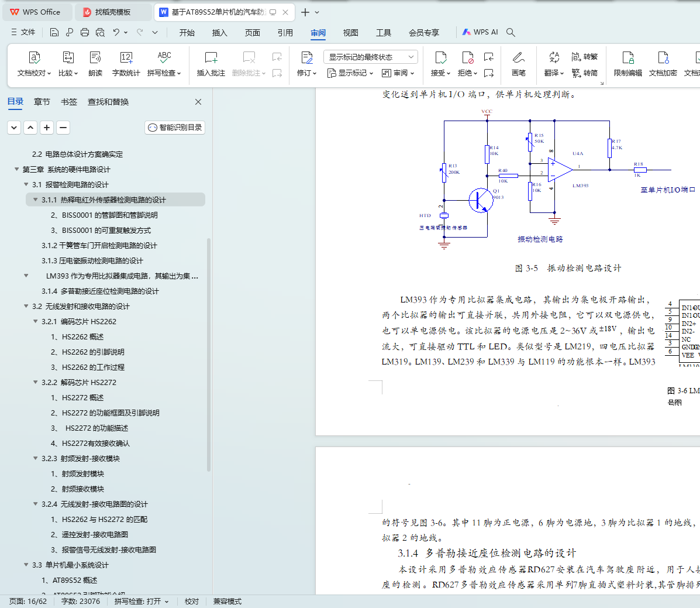Open the 显示标记的最终状态 dropdown
This screenshot has height=608, width=700.
tap(371, 57)
